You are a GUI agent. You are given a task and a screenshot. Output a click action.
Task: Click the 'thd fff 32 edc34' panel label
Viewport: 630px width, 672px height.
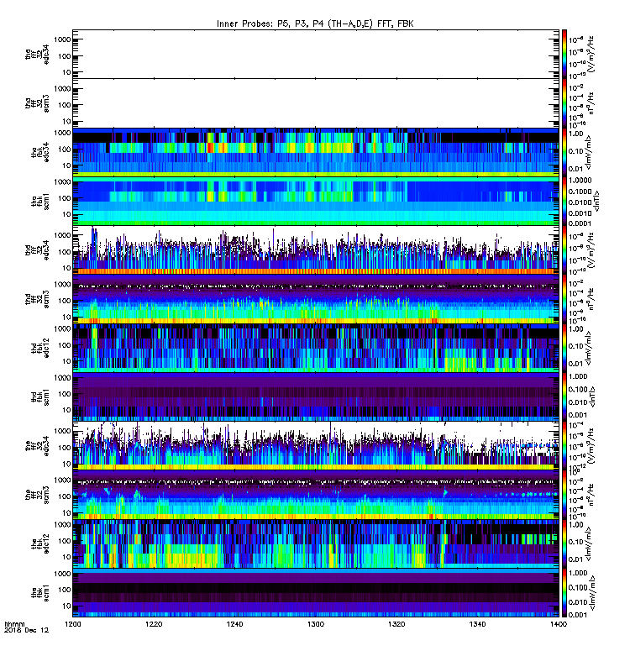(x=37, y=249)
